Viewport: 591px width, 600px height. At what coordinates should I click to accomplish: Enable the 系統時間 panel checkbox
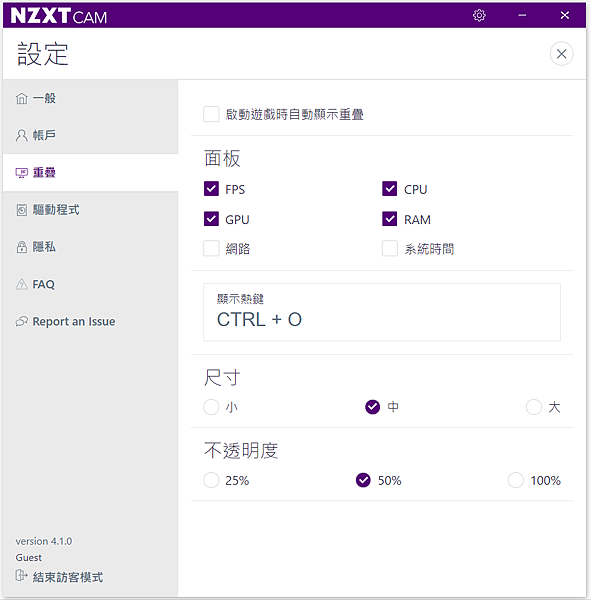click(x=390, y=248)
